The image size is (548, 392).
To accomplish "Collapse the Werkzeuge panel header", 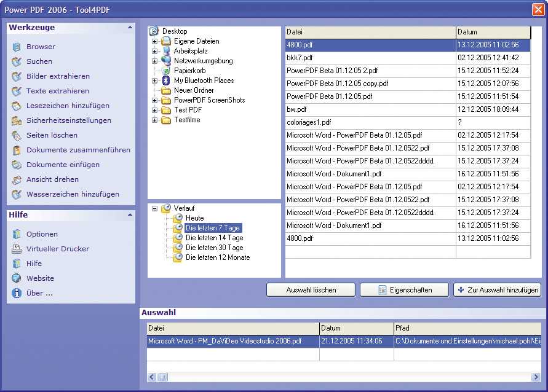I will (130, 28).
